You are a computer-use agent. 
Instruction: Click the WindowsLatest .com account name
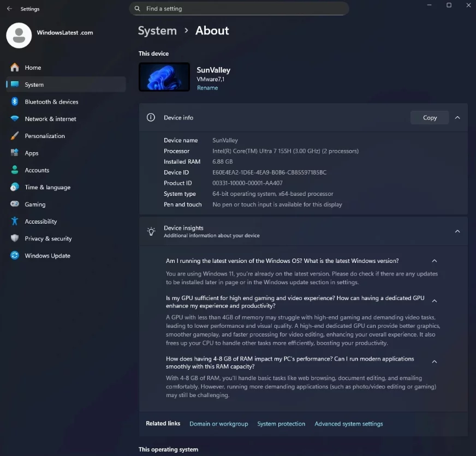pyautogui.click(x=65, y=33)
